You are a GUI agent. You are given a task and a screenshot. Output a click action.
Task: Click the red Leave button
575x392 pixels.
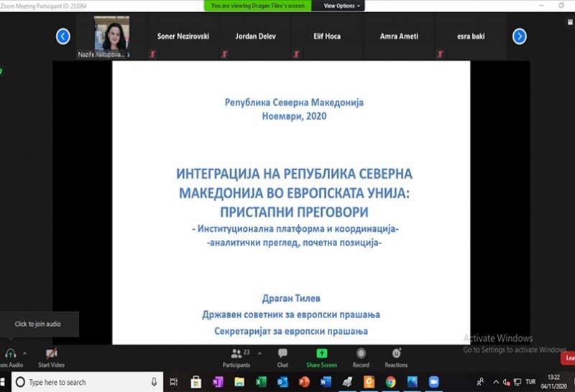569,358
